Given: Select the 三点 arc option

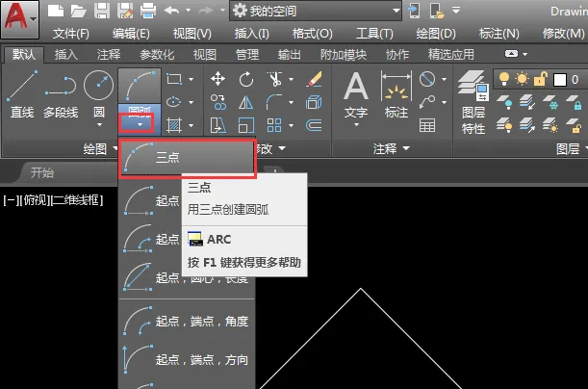Looking at the screenshot, I should pyautogui.click(x=186, y=159).
